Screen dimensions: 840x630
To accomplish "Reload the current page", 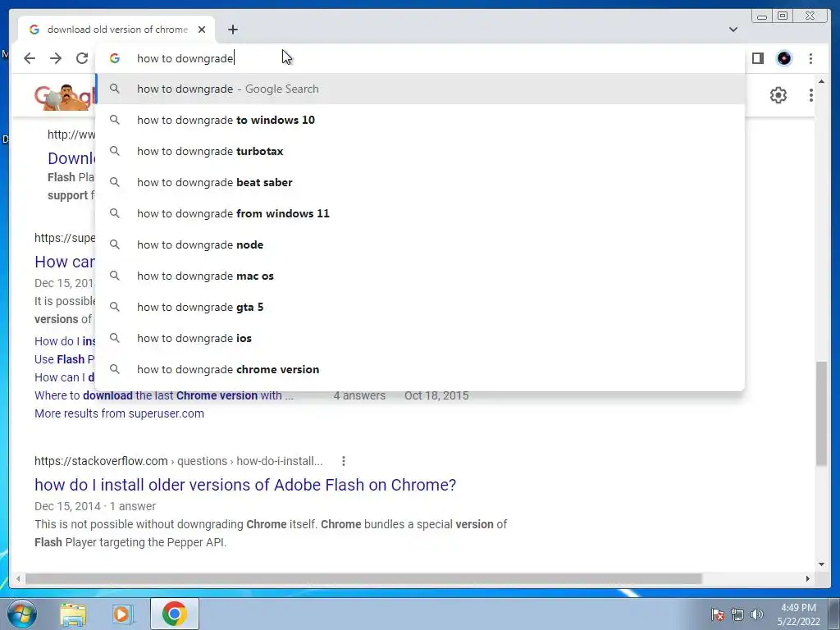I will click(82, 58).
